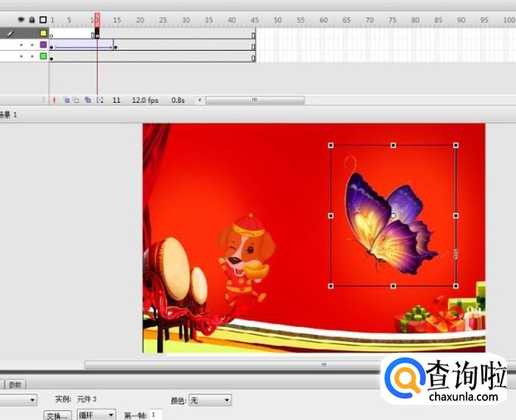Toggle lock dot of the purple layer
This screenshot has height=420, width=516.
click(x=32, y=45)
